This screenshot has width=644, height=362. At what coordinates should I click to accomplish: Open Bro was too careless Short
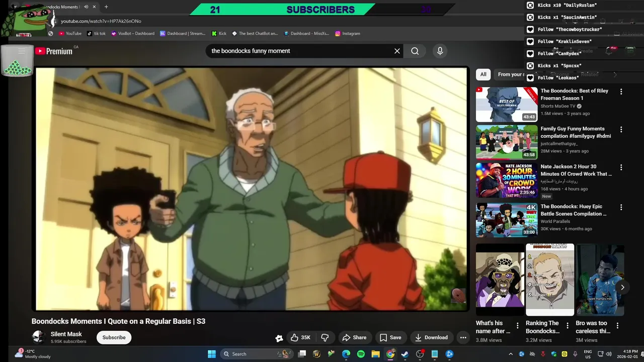[600, 280]
